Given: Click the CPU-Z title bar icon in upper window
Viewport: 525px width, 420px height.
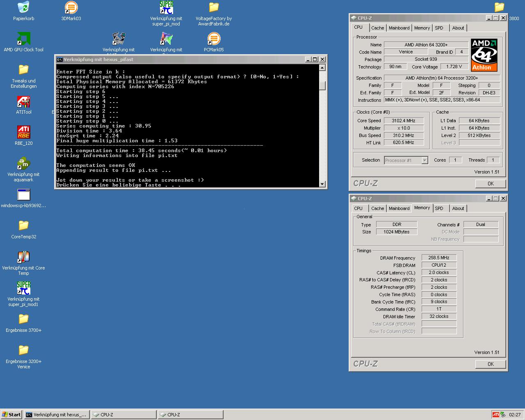Looking at the screenshot, I should coord(354,18).
